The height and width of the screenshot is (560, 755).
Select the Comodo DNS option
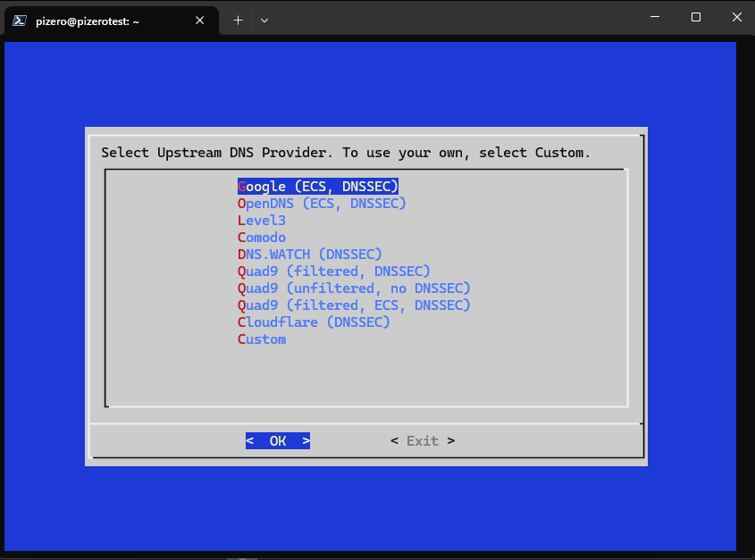point(262,238)
